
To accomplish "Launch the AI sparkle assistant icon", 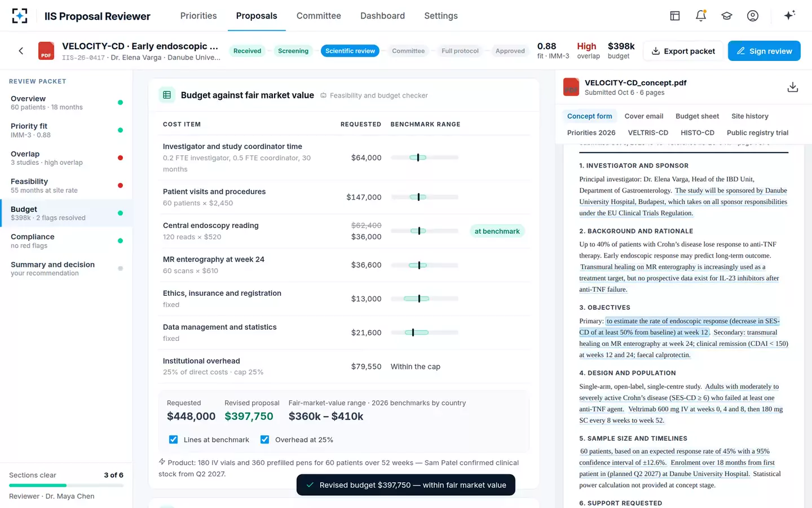I will 789,15.
